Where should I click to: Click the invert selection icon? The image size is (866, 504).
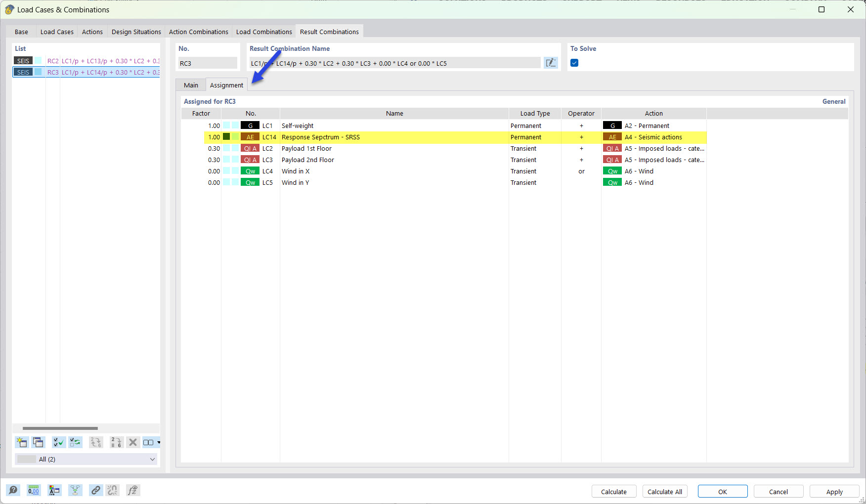[x=75, y=442]
